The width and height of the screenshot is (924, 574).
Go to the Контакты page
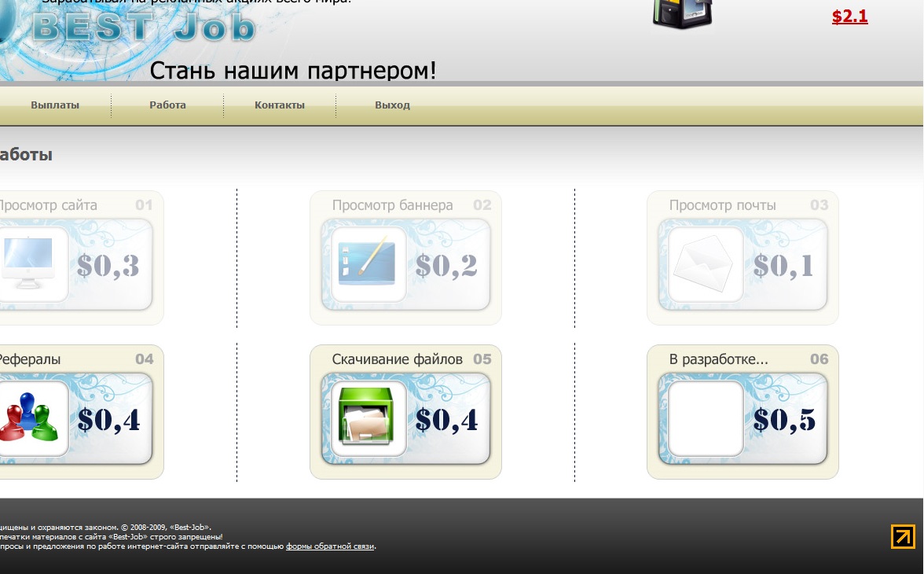280,105
